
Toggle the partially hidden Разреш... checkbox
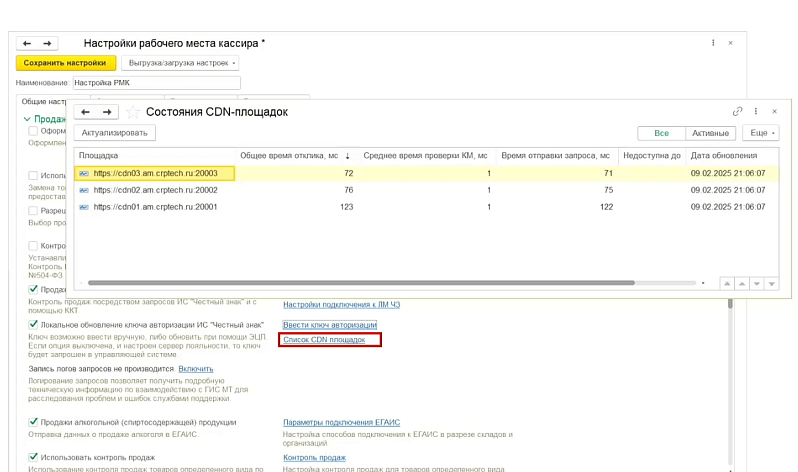click(34, 210)
